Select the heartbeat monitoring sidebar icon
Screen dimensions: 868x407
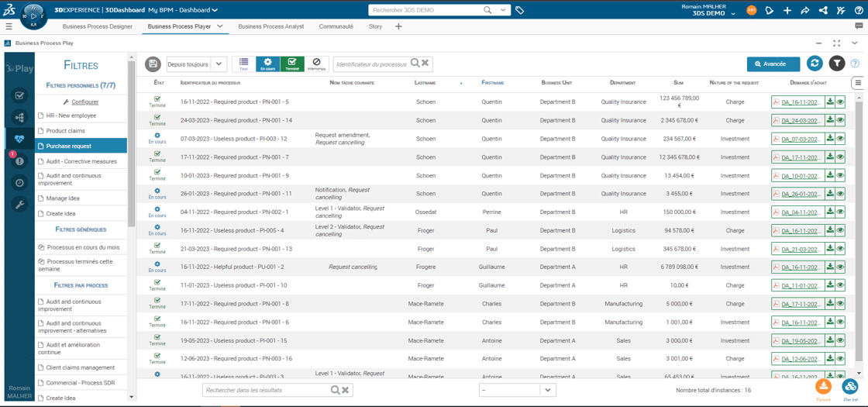(x=19, y=139)
